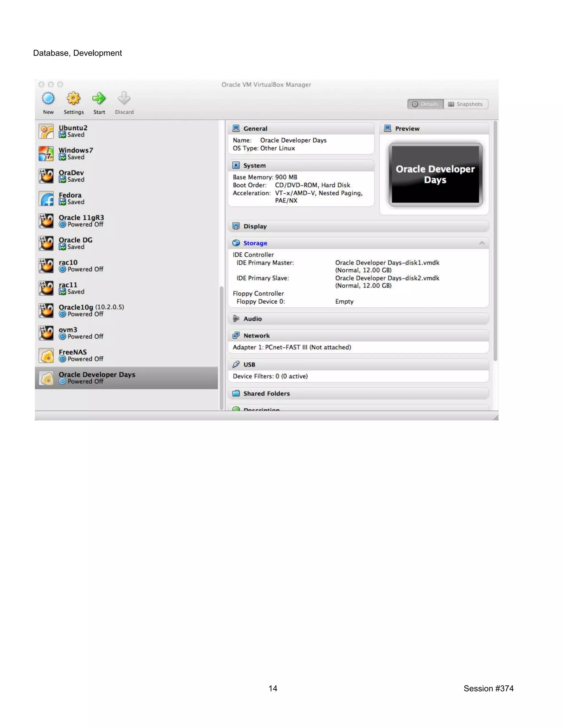Click the Shared Folders folder icon
Screen dimensions: 563x728
click(236, 393)
